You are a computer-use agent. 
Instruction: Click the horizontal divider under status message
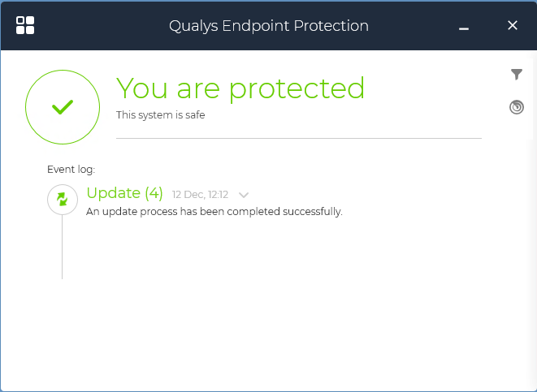(x=299, y=139)
